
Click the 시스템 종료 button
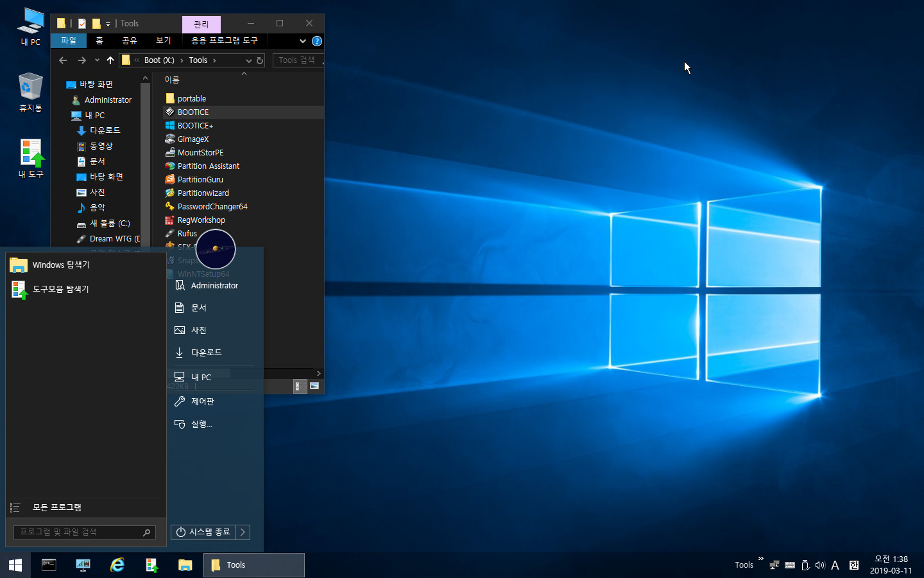[x=203, y=532]
